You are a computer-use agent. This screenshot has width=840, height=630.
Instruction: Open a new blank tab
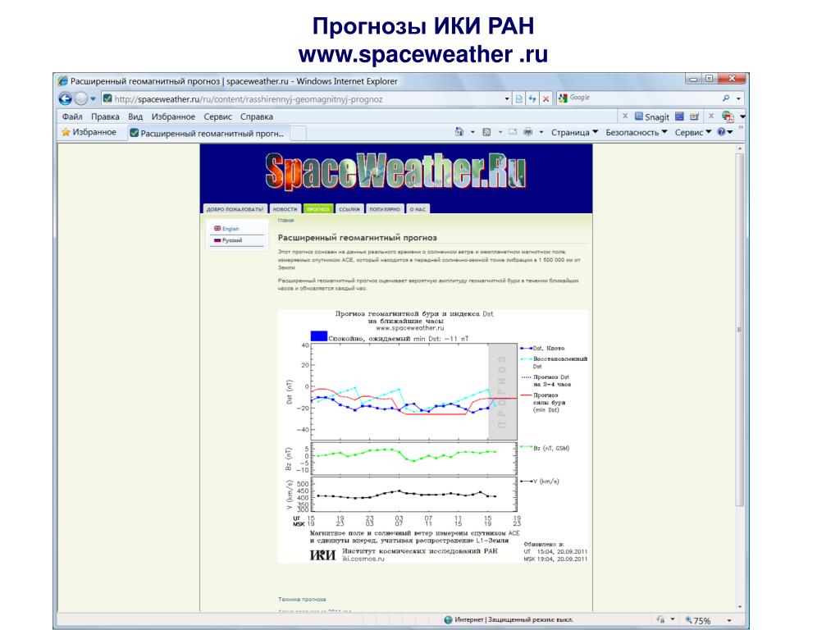[x=299, y=133]
